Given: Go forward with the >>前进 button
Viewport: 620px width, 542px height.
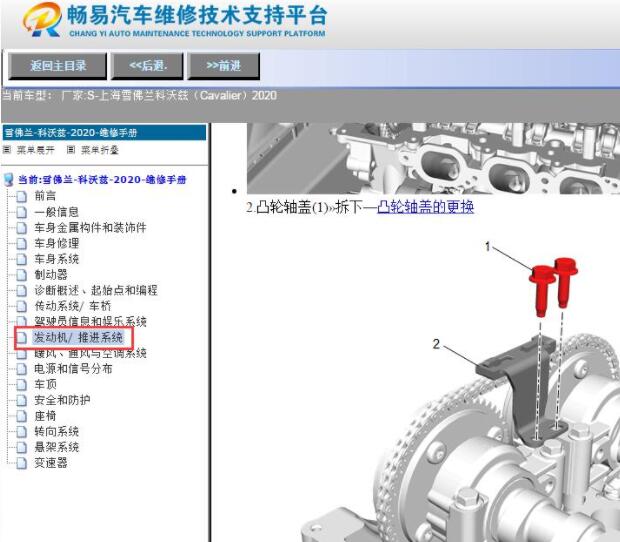Looking at the screenshot, I should pos(224,66).
